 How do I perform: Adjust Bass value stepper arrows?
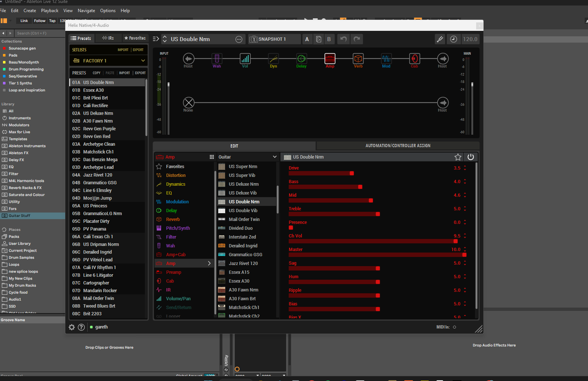click(465, 182)
